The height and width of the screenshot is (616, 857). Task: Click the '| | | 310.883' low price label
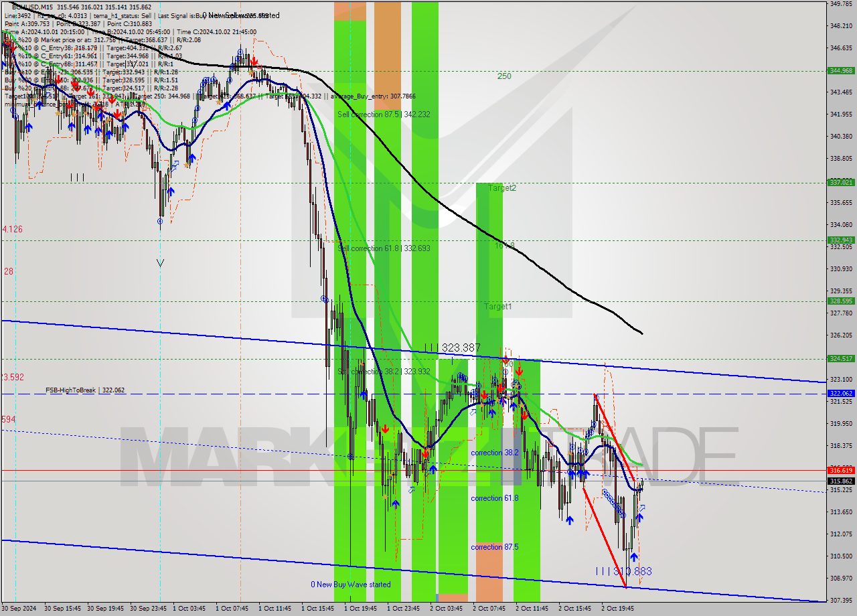tap(623, 571)
